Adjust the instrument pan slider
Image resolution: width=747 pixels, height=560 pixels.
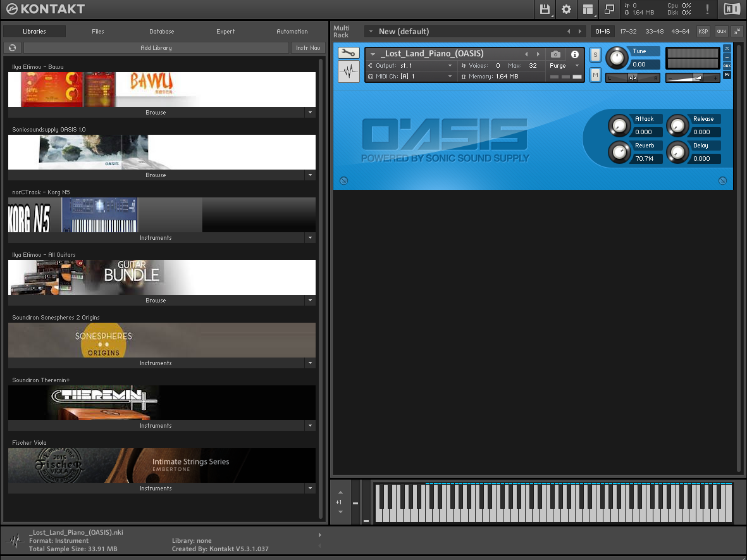point(633,78)
